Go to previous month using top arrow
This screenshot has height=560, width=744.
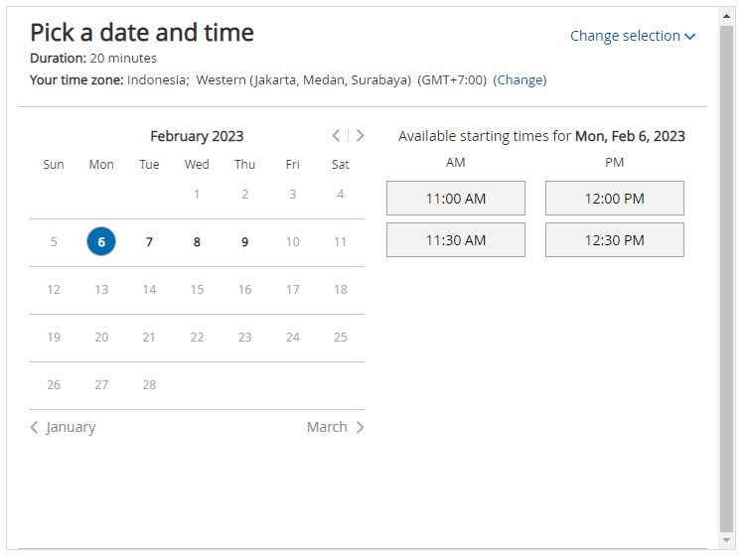click(337, 136)
